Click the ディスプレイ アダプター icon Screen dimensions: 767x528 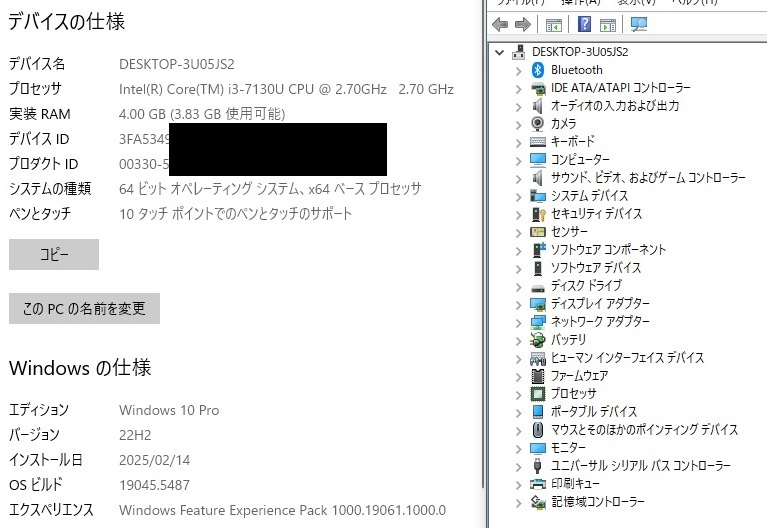(538, 304)
